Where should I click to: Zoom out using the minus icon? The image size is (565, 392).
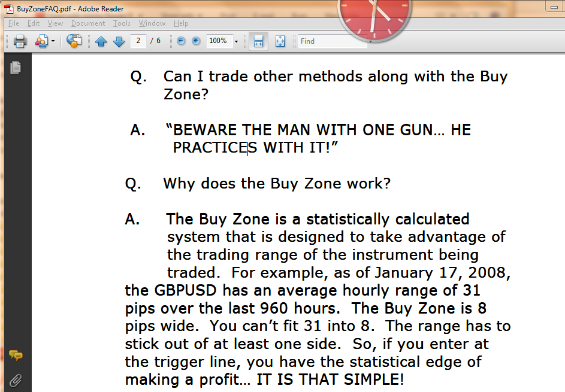point(180,41)
